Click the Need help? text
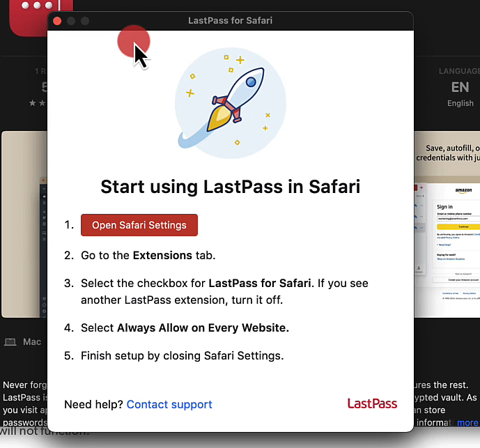This screenshot has width=480, height=448. (x=93, y=404)
